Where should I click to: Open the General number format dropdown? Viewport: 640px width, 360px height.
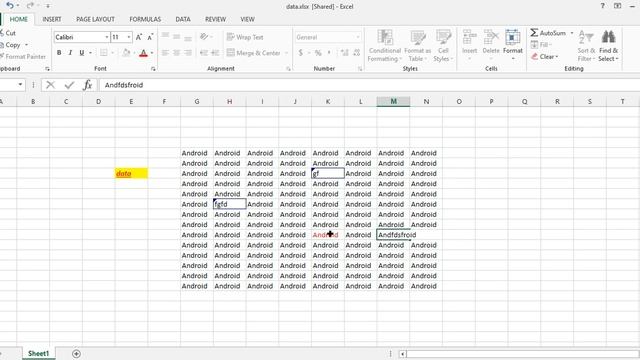[358, 37]
